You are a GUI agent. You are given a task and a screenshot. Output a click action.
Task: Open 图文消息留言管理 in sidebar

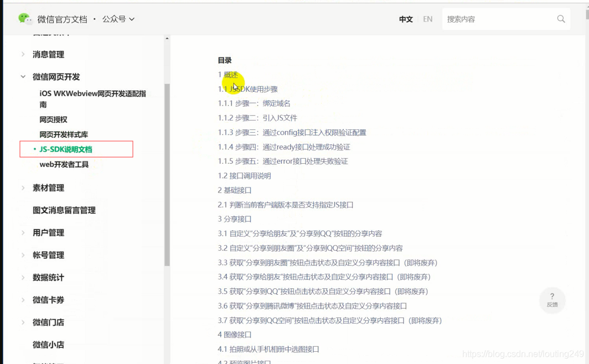tap(64, 210)
